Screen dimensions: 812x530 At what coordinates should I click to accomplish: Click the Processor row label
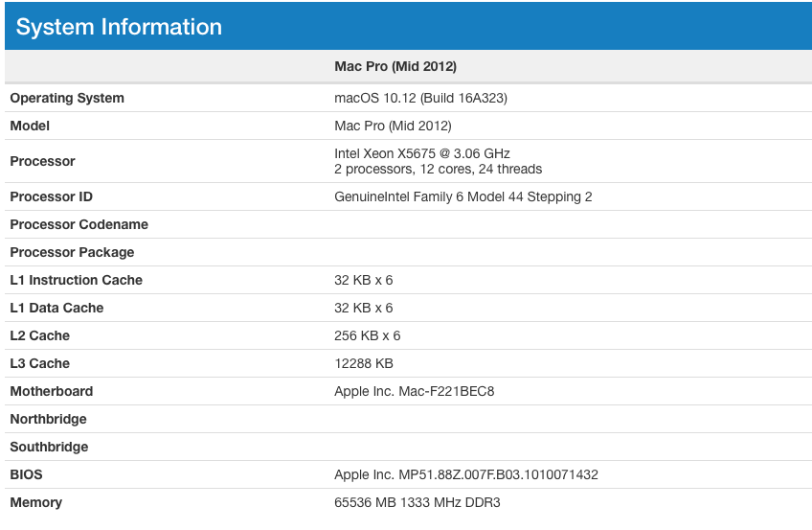42,161
